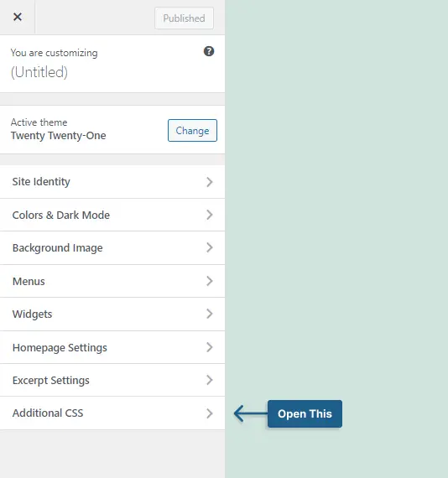Open the Additional CSS section
The width and height of the screenshot is (448, 478).
click(x=112, y=413)
